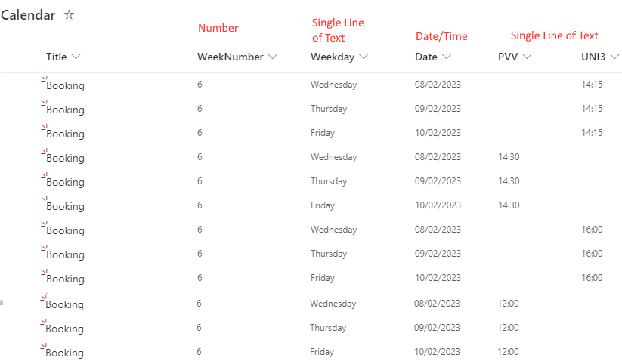Select Thursday weekday cell with 12:00 PVV
Screen dimensions: 622x364
[x=328, y=328]
